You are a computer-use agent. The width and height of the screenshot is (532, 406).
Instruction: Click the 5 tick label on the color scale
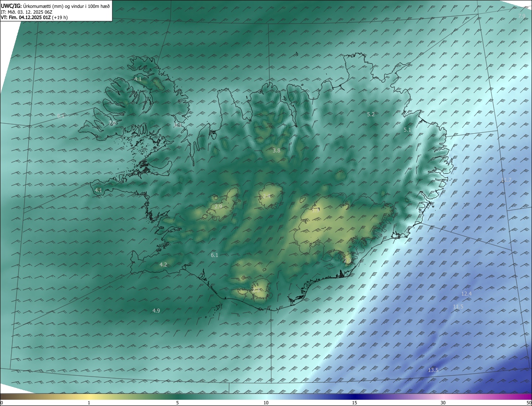pos(177,403)
